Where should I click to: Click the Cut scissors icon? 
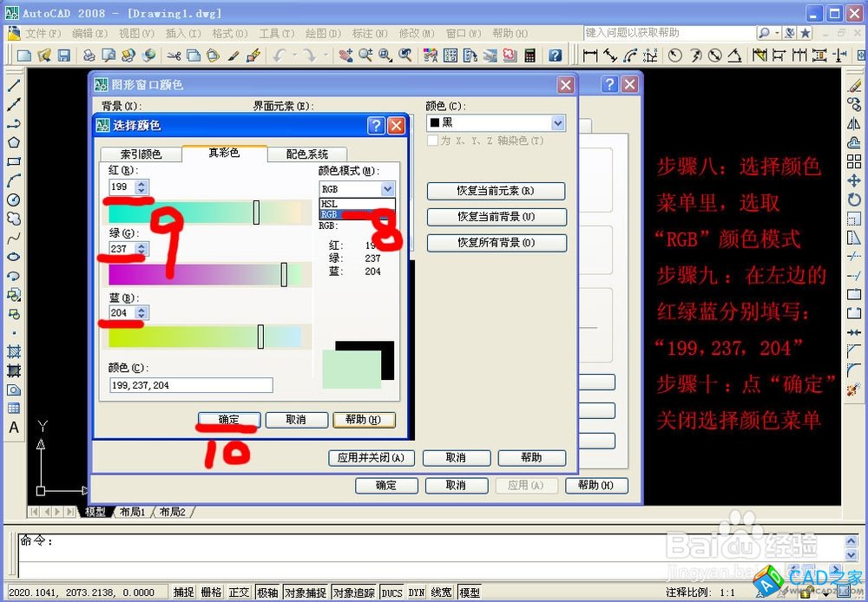[x=174, y=56]
